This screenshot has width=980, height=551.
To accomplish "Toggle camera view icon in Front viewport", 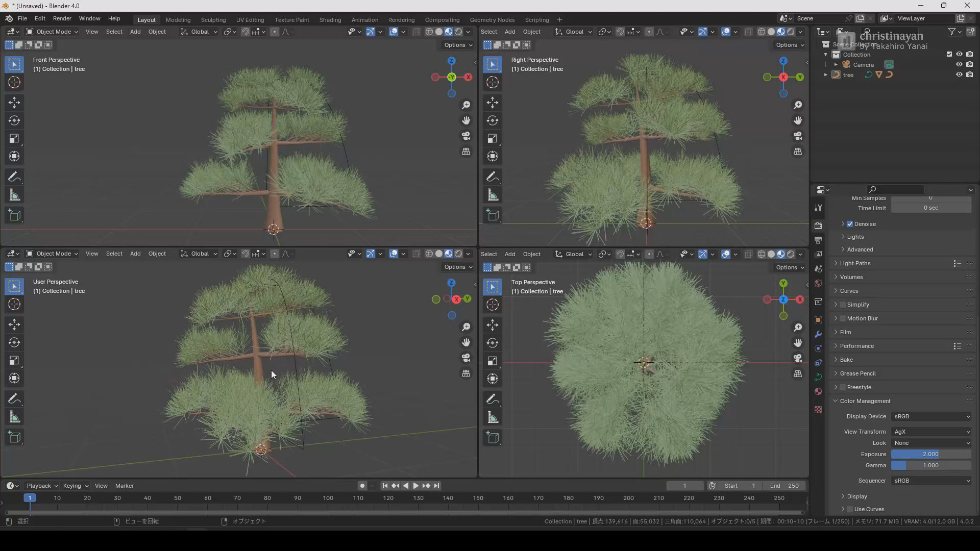I will click(x=466, y=136).
